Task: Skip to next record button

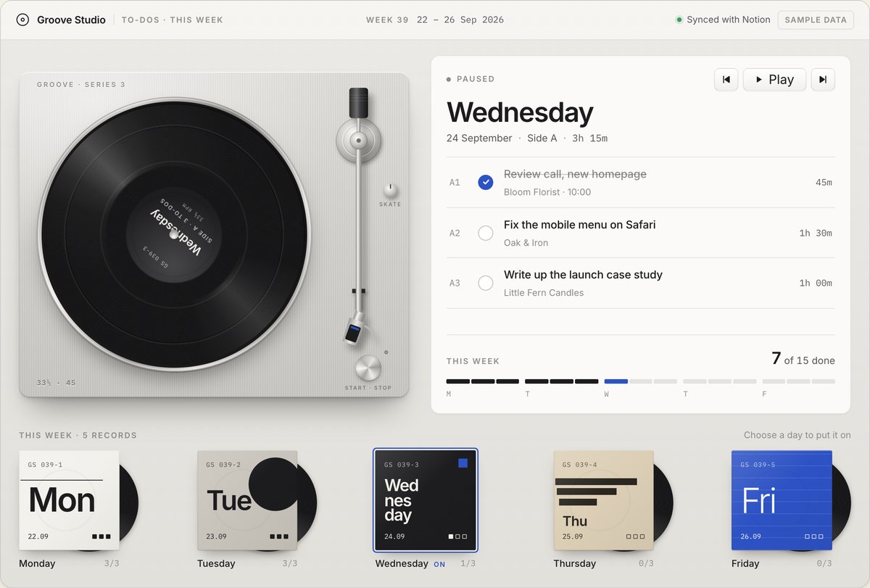Action: (823, 80)
